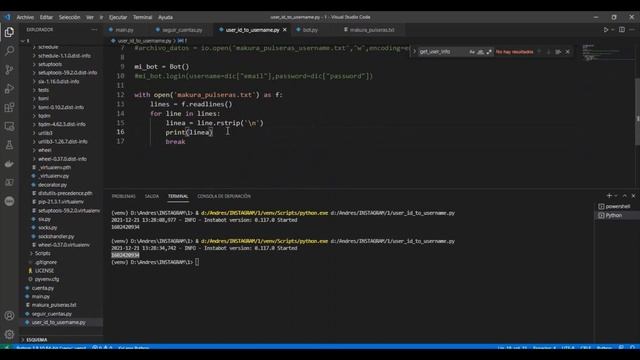This screenshot has width=640, height=360.
Task: Open run options dropdown beside play icon
Action: (613, 30)
